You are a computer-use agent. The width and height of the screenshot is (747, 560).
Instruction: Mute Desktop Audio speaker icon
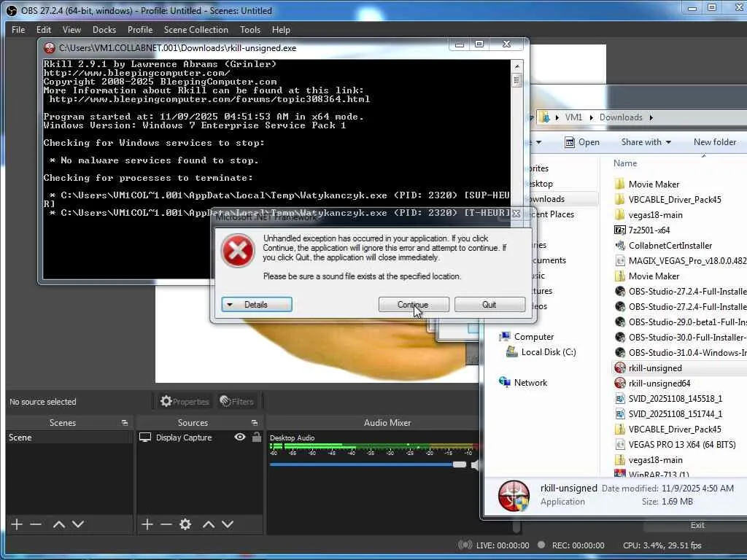pyautogui.click(x=474, y=465)
